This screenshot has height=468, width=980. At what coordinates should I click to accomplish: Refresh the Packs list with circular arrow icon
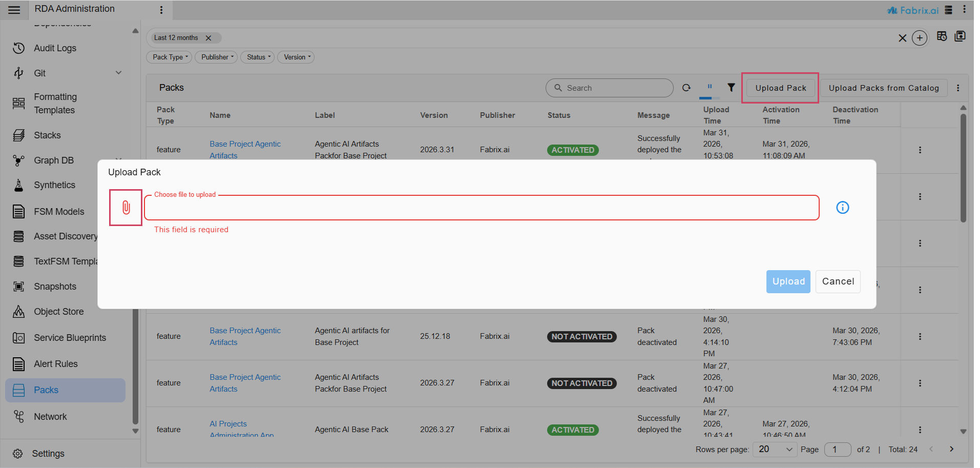[x=686, y=88]
